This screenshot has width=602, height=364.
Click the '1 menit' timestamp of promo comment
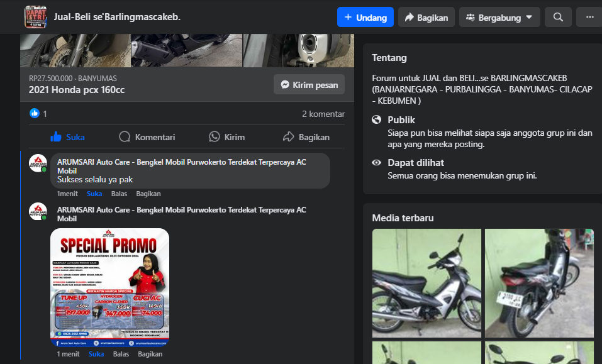[x=68, y=354]
